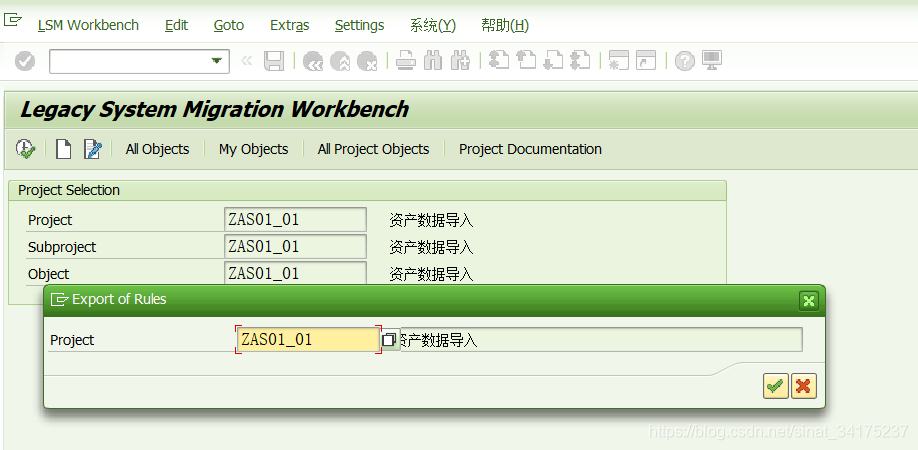Viewport: 918px width, 450px height.
Task: Open the Help question-mark icon
Action: tap(684, 61)
